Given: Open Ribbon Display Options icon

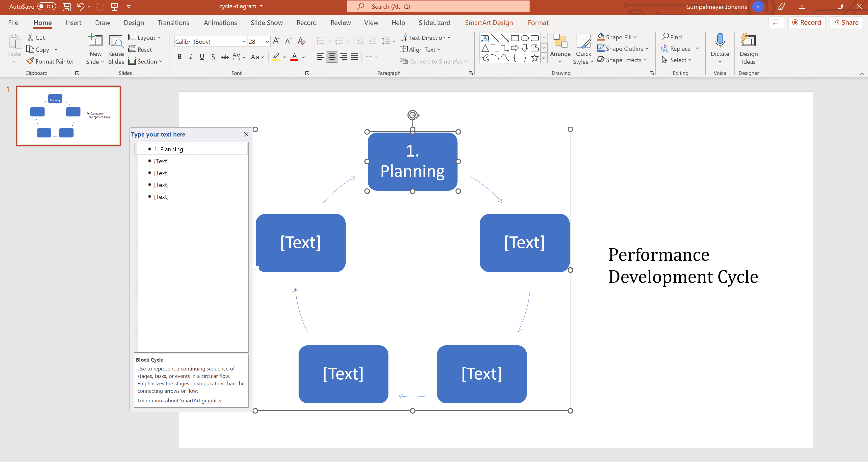Looking at the screenshot, I should point(802,6).
